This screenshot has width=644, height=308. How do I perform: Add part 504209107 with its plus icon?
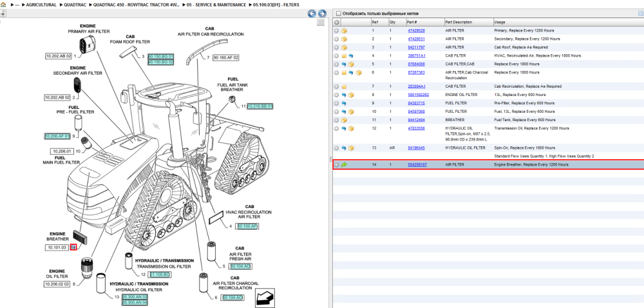[x=336, y=165]
